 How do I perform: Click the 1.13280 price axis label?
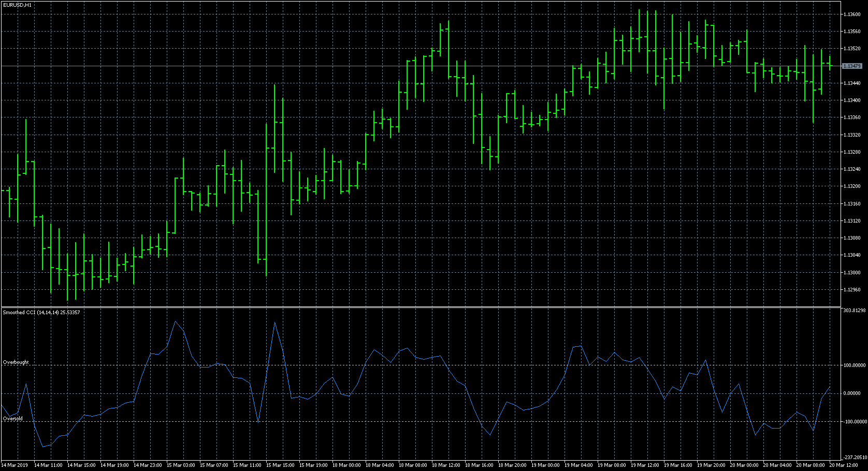852,152
